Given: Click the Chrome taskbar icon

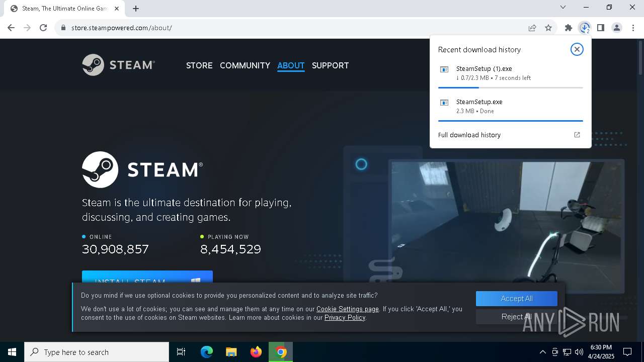Looking at the screenshot, I should pyautogui.click(x=281, y=352).
